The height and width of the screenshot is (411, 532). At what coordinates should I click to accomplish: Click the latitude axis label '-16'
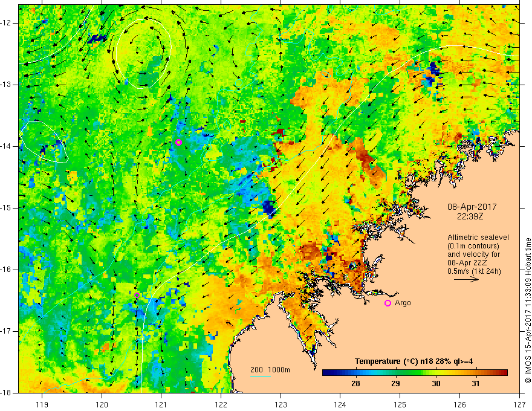click(6, 270)
